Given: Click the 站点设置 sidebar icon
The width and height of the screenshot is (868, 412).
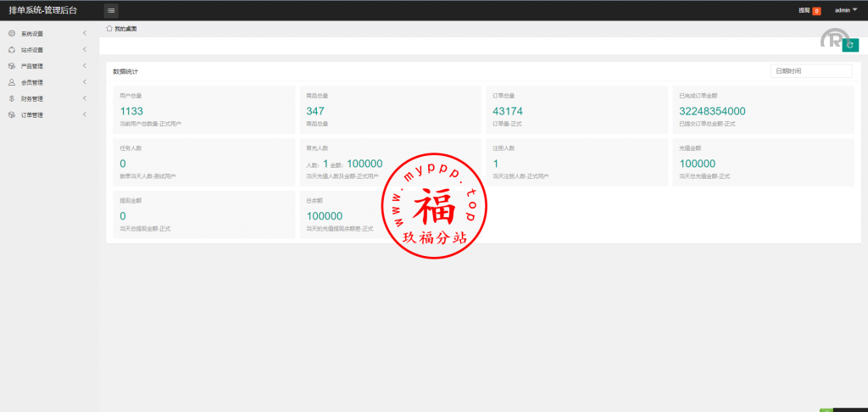Looking at the screenshot, I should 11,50.
